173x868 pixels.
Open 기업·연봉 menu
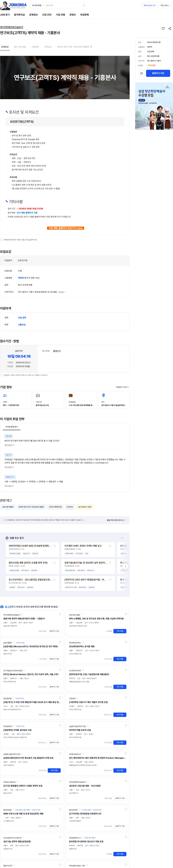click(x=60, y=15)
